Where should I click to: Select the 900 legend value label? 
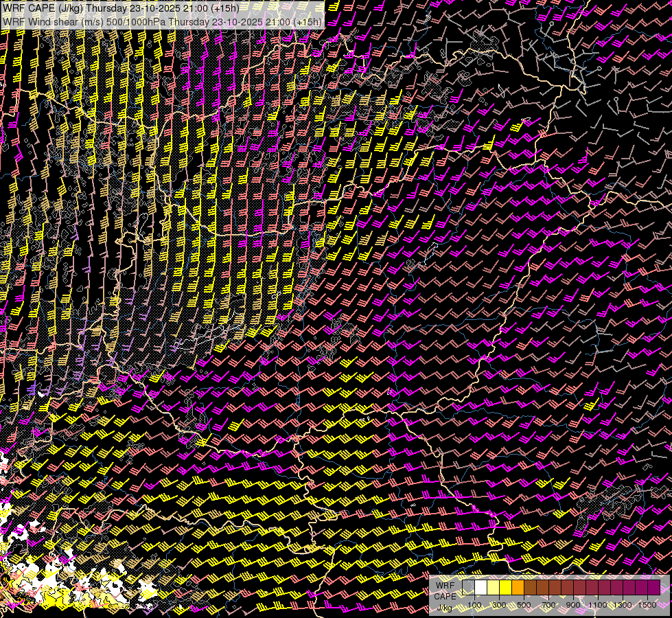click(573, 604)
